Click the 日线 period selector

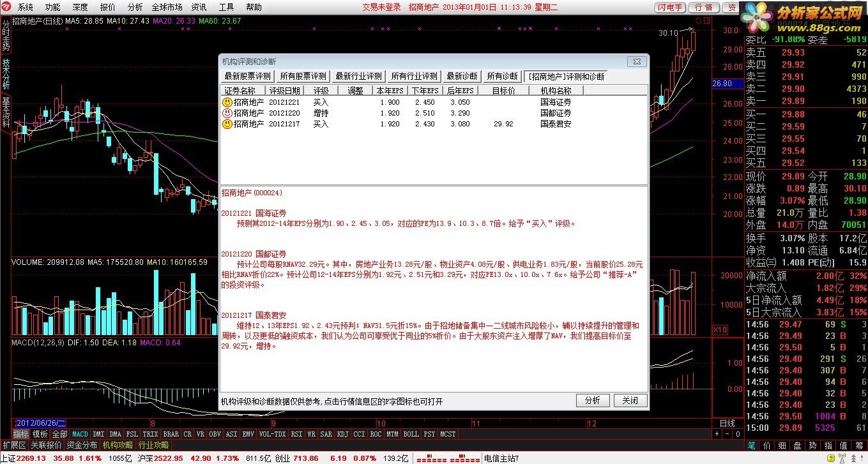(727, 423)
